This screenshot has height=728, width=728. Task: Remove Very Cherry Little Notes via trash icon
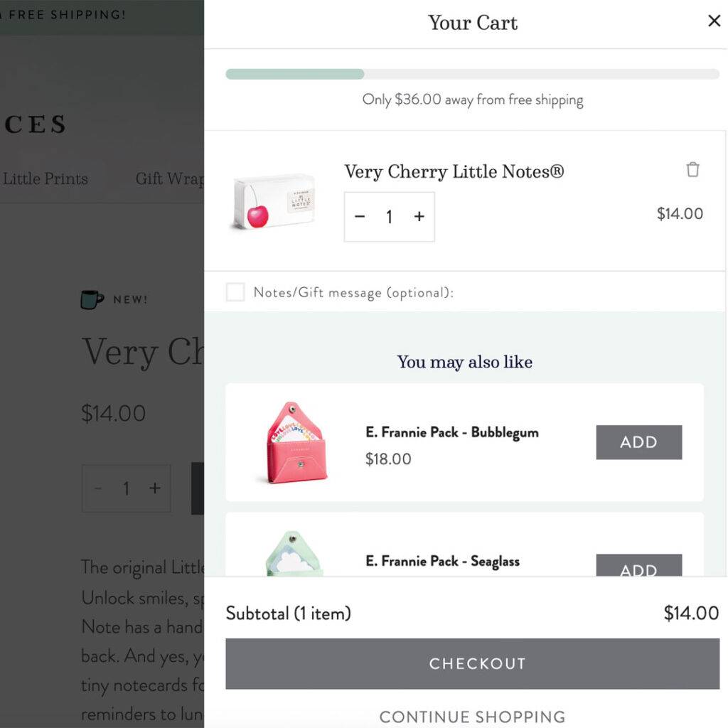pyautogui.click(x=692, y=169)
